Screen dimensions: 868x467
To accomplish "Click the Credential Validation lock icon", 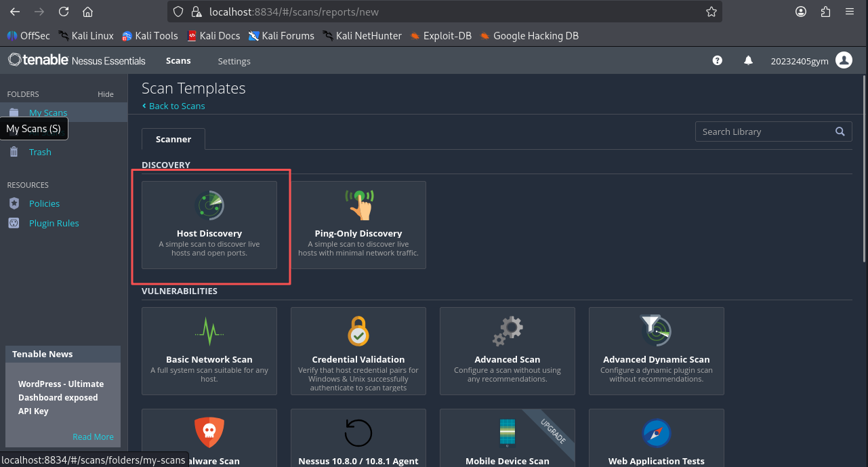I will pos(358,331).
